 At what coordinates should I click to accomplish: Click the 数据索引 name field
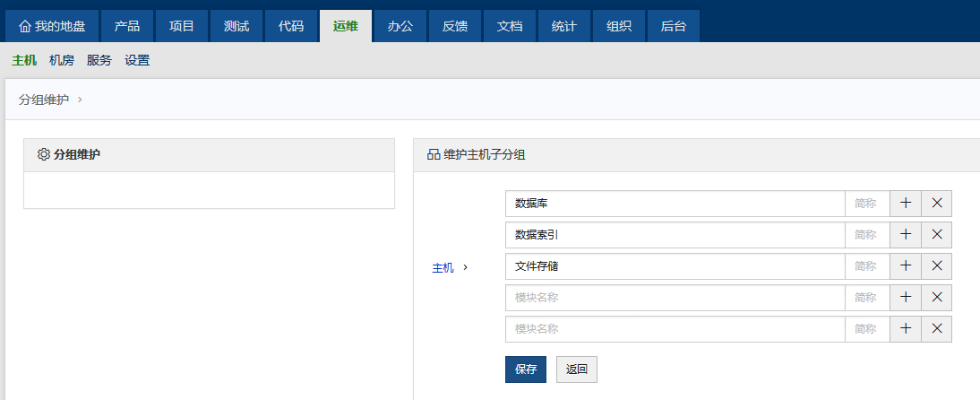[x=675, y=235]
